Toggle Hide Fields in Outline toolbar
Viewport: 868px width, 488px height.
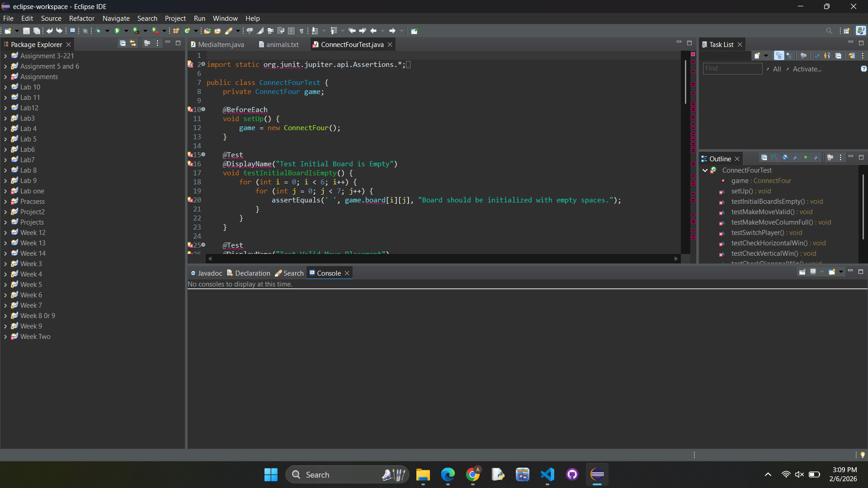785,158
